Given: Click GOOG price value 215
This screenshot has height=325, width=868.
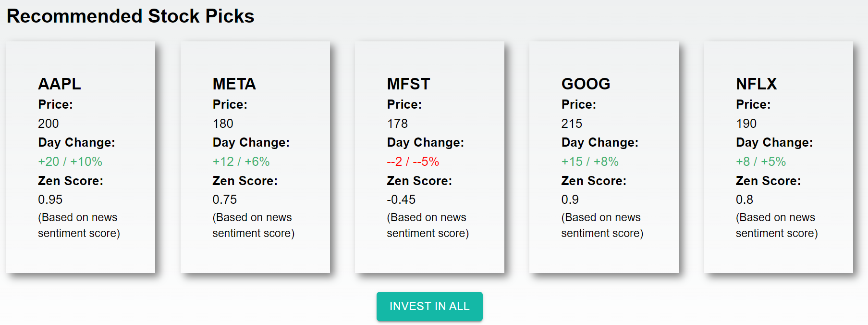Looking at the screenshot, I should (x=572, y=124).
